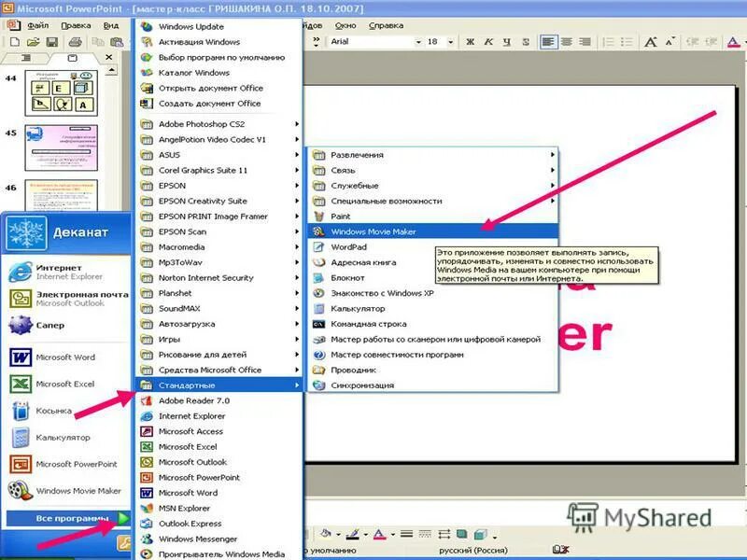Click Outlook Express in programs list
This screenshot has height=560, width=747.
tap(219, 524)
